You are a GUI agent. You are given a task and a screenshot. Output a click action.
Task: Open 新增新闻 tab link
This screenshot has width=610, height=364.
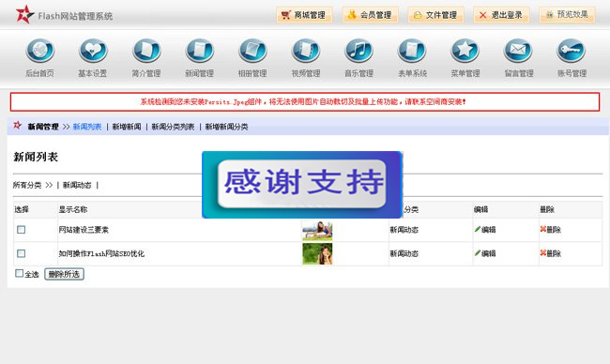point(127,127)
